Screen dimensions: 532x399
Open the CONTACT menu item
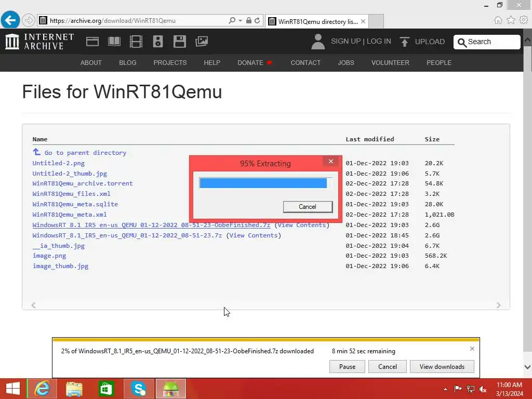[x=305, y=63]
